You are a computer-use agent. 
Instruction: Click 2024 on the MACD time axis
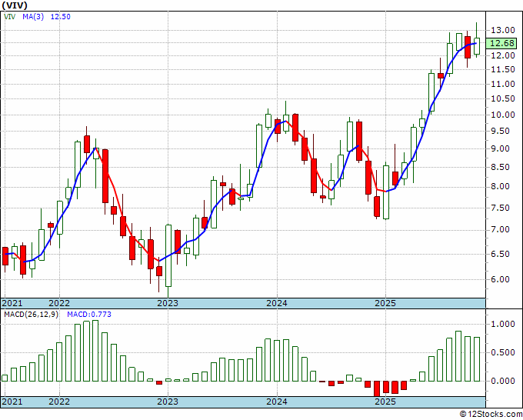pyautogui.click(x=277, y=402)
